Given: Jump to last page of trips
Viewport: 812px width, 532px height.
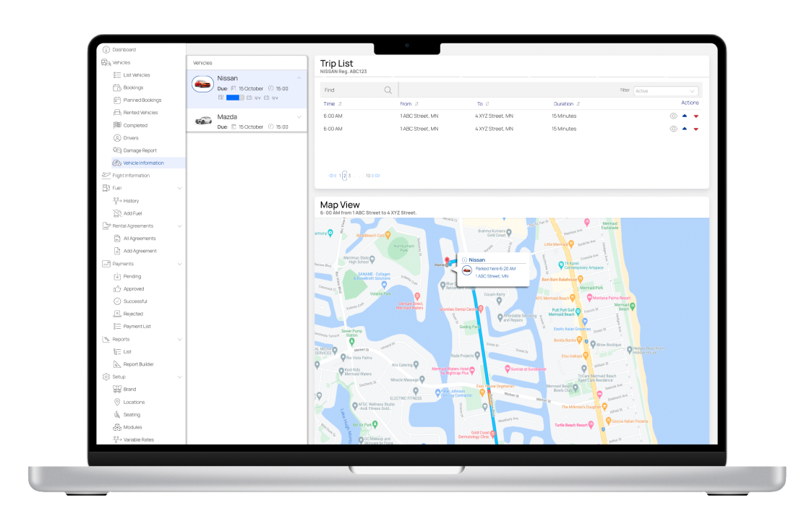Looking at the screenshot, I should click(376, 176).
